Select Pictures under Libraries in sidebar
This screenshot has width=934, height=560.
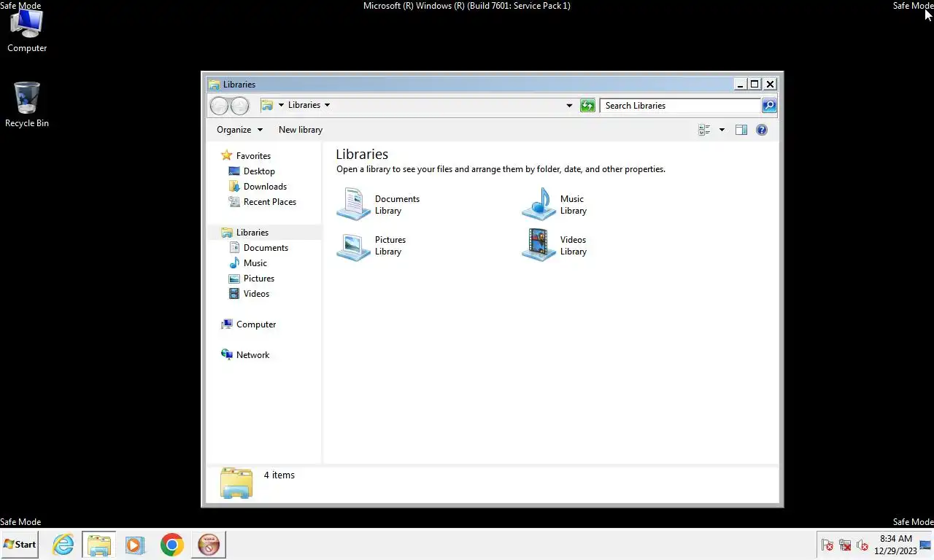pos(259,279)
